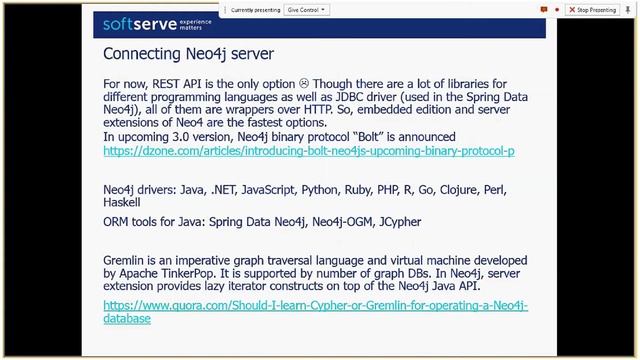This screenshot has width=640, height=360.
Task: Open the dzone.com Bolt article link
Action: pos(309,151)
